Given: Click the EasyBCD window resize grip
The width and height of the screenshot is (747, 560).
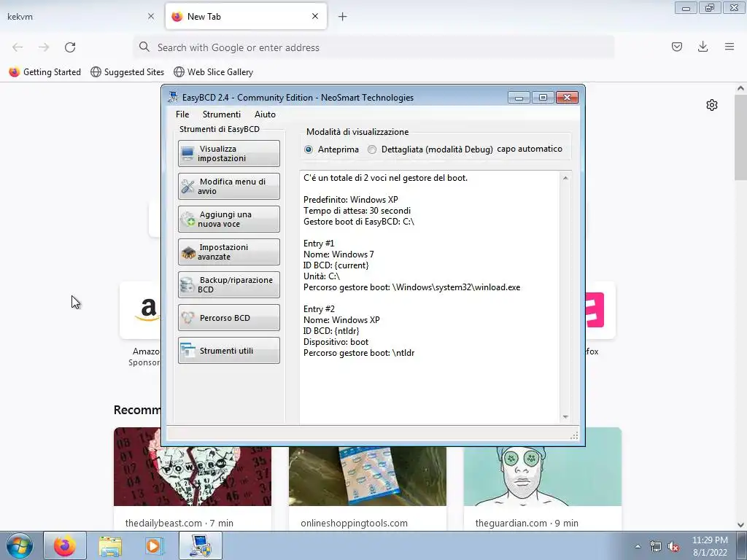Looking at the screenshot, I should [574, 435].
